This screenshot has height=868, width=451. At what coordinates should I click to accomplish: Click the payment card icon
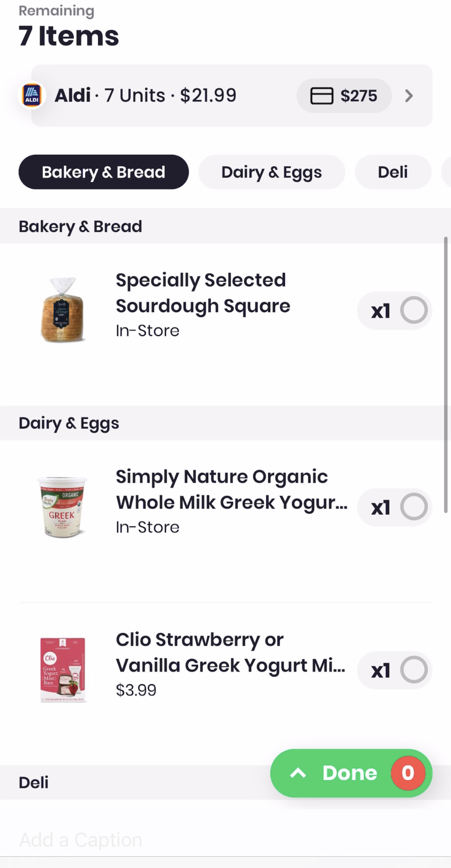pyautogui.click(x=321, y=96)
